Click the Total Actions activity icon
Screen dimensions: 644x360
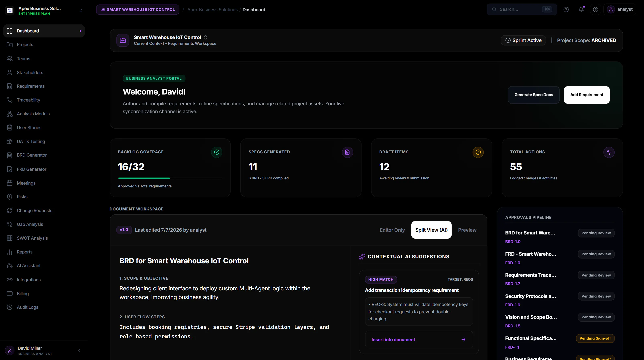pos(609,152)
